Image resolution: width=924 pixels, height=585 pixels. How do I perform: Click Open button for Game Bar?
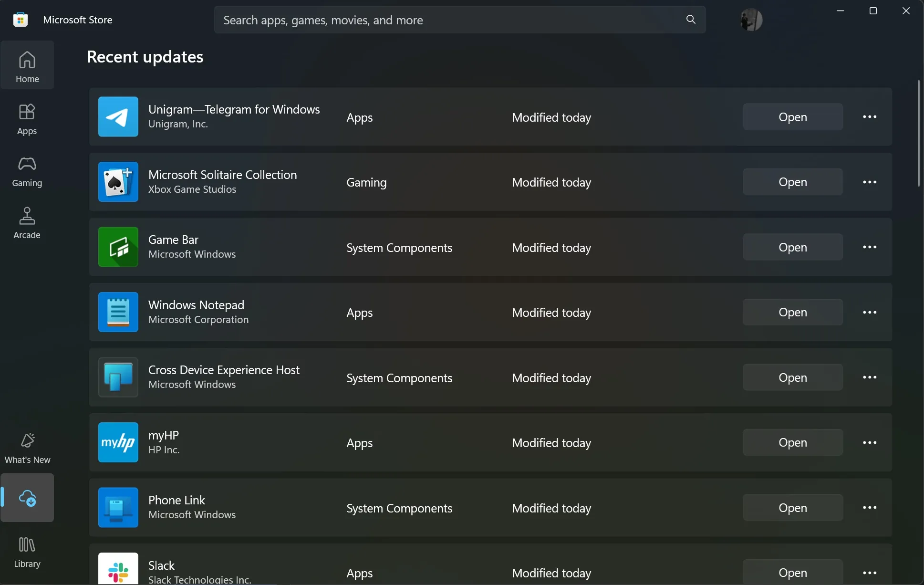pyautogui.click(x=793, y=247)
